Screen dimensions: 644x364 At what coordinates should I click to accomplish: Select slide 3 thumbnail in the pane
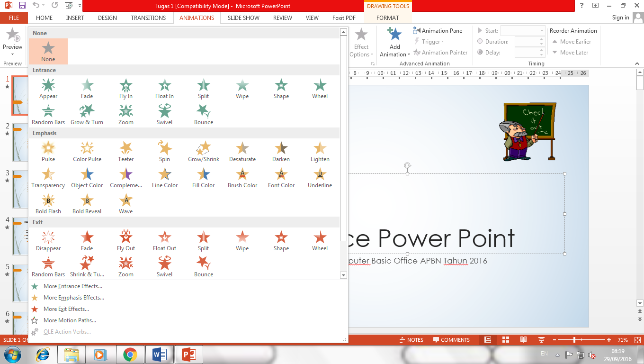20,190
